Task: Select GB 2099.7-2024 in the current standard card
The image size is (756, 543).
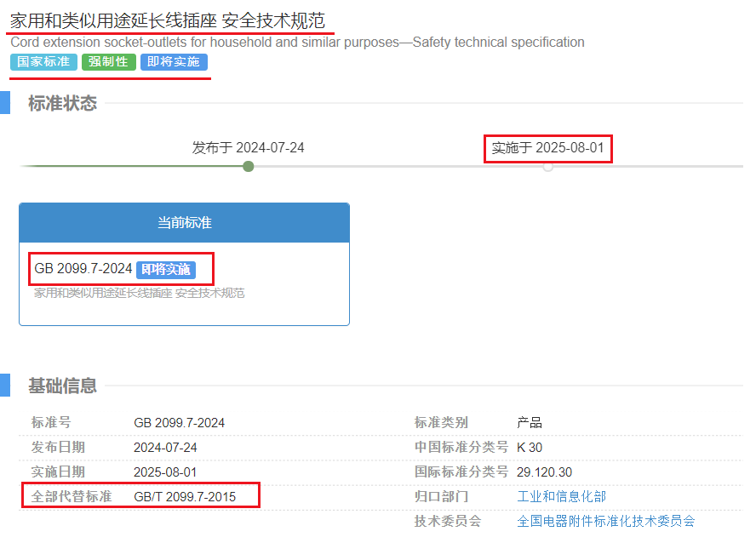Action: click(83, 269)
